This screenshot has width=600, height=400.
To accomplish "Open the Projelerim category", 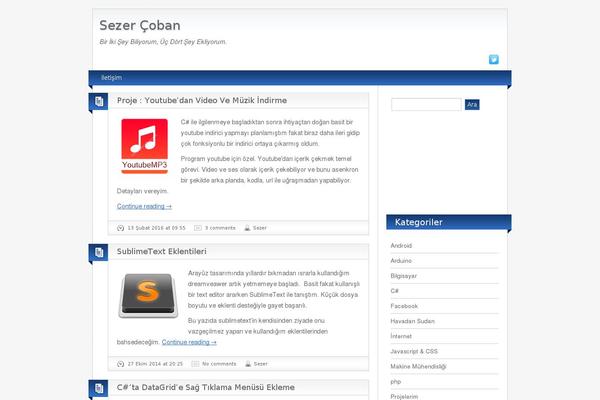I will [404, 397].
